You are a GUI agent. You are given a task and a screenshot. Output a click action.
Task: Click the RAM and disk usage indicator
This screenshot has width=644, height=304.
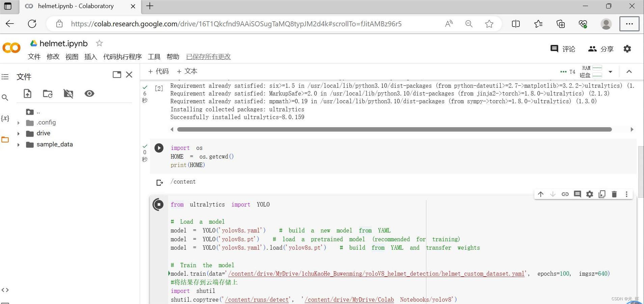(x=591, y=72)
